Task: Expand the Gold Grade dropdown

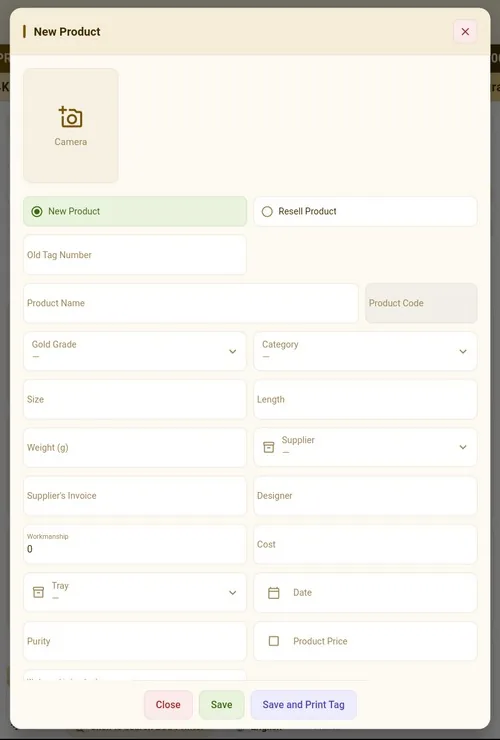Action: pos(135,351)
